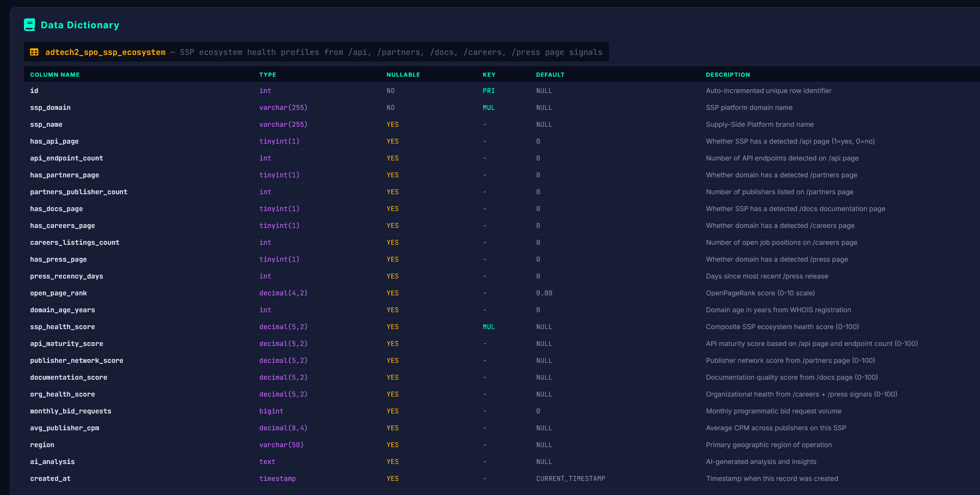Click the NO nullable value in ssp_domain row

[x=391, y=108]
